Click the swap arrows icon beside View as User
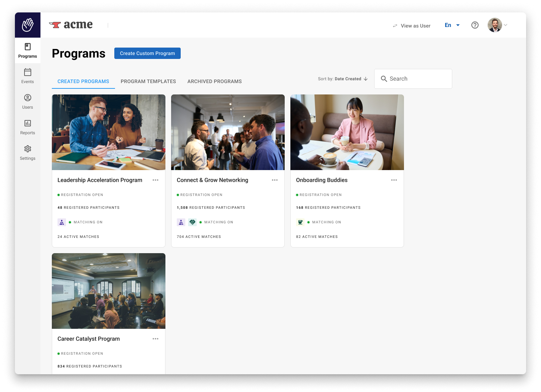Screen dimensions: 541x392 (x=395, y=26)
